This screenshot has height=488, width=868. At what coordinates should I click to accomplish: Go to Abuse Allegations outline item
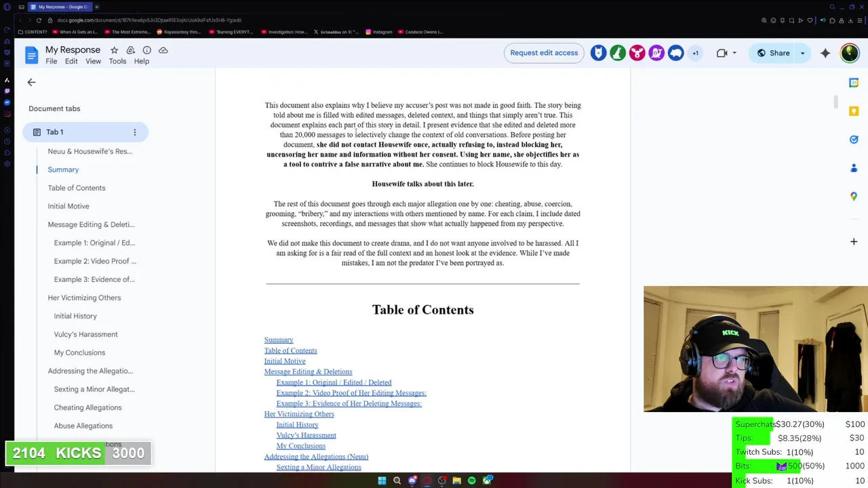point(83,426)
